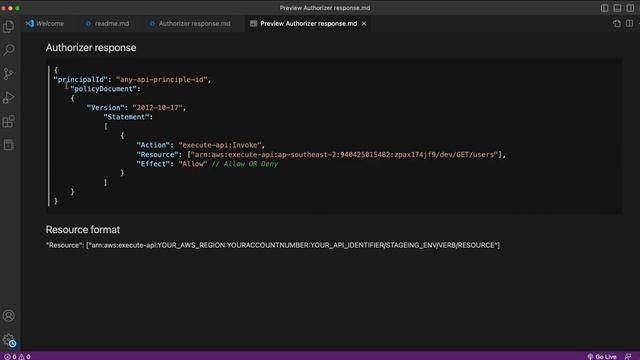Click the Resource format template line
The image size is (640, 360).
[273, 245]
